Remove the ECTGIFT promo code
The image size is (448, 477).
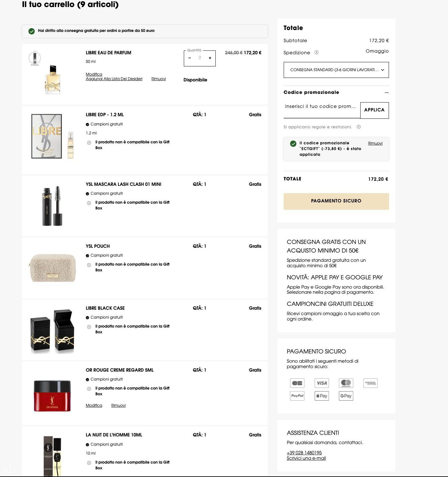tap(375, 143)
